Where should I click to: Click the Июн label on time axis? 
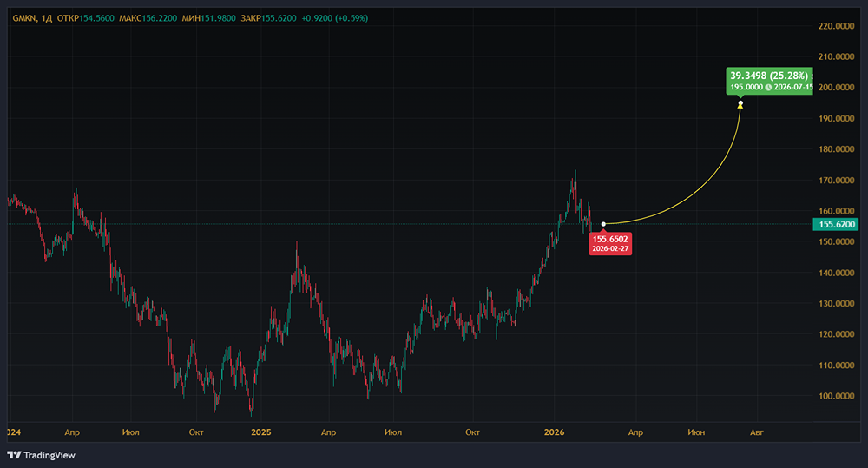tap(695, 431)
